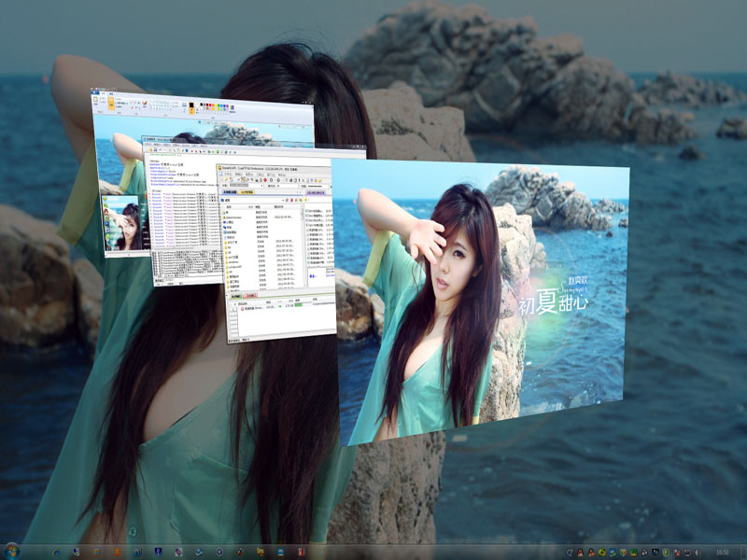Screen dimensions: 747x560
Task: Launch Internet Explorer from the taskbar
Action: tap(58, 552)
